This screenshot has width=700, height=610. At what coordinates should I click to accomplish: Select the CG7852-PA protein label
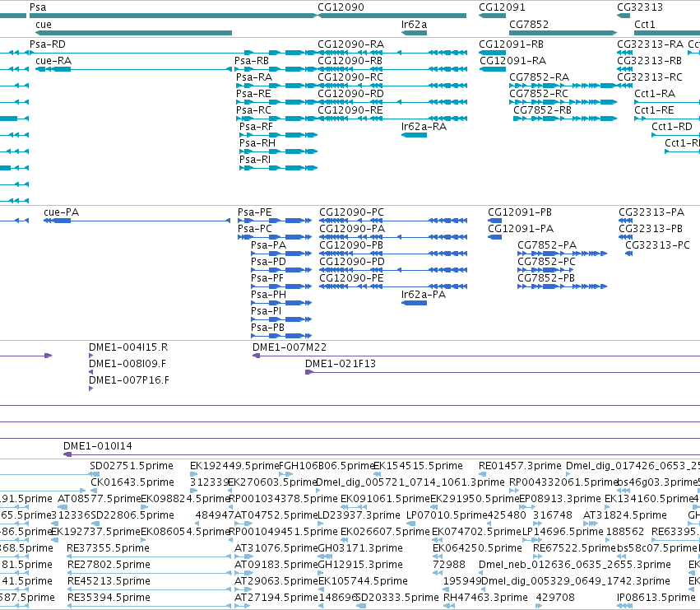point(547,245)
